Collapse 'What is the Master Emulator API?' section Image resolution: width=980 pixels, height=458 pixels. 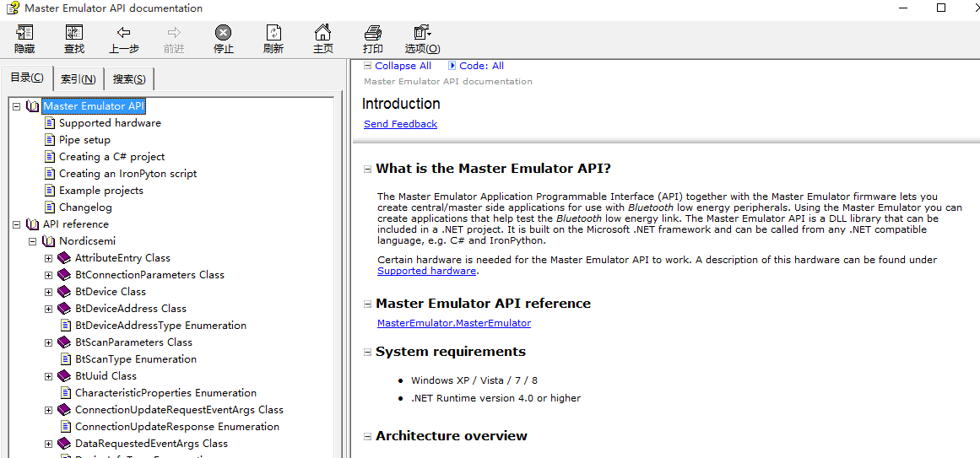point(367,169)
